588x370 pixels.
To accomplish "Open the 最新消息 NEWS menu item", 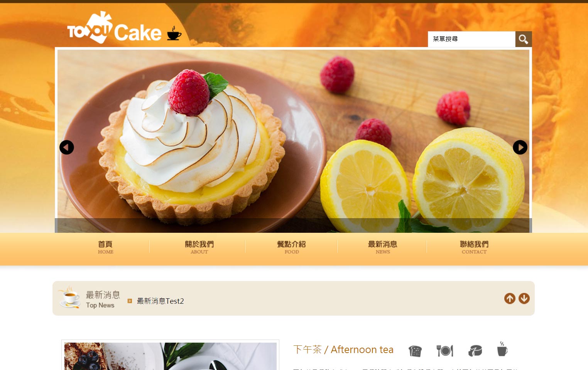I will tap(382, 247).
